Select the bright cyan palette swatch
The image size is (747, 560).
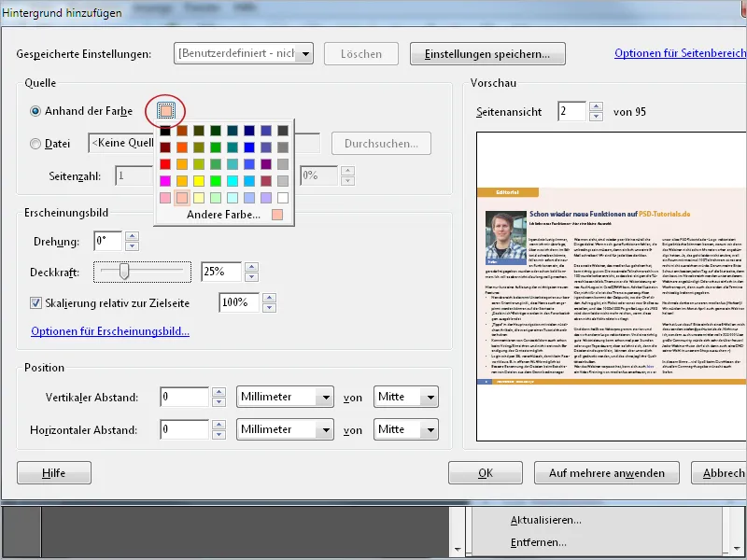[233, 181]
